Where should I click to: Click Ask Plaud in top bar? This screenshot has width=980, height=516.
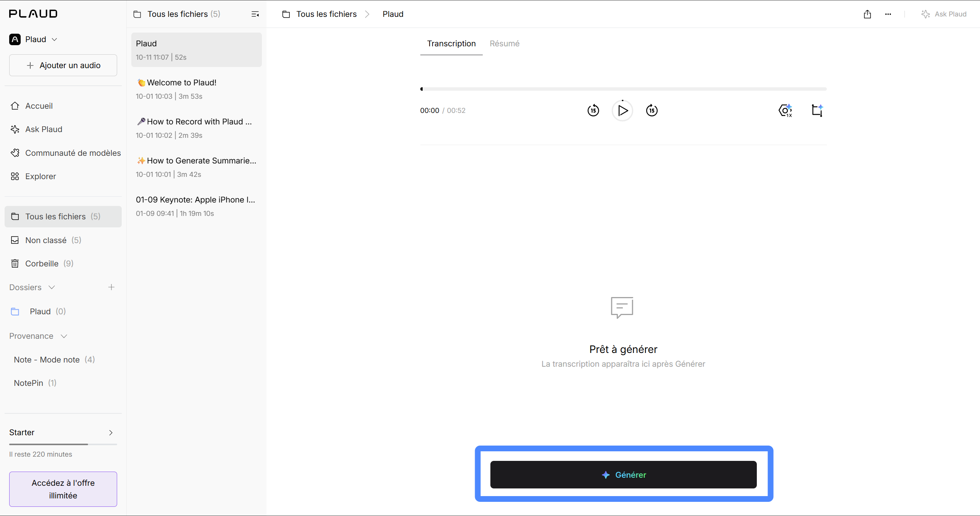pos(944,14)
